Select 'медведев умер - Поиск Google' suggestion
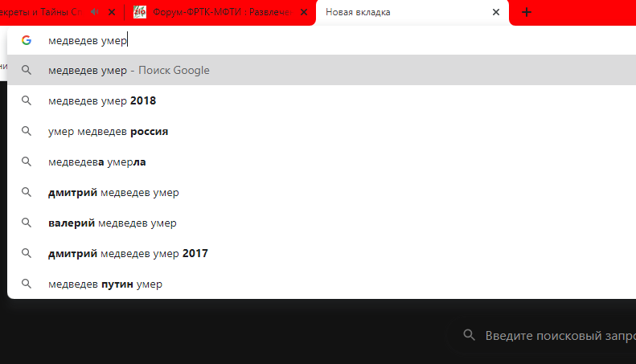 [x=129, y=70]
